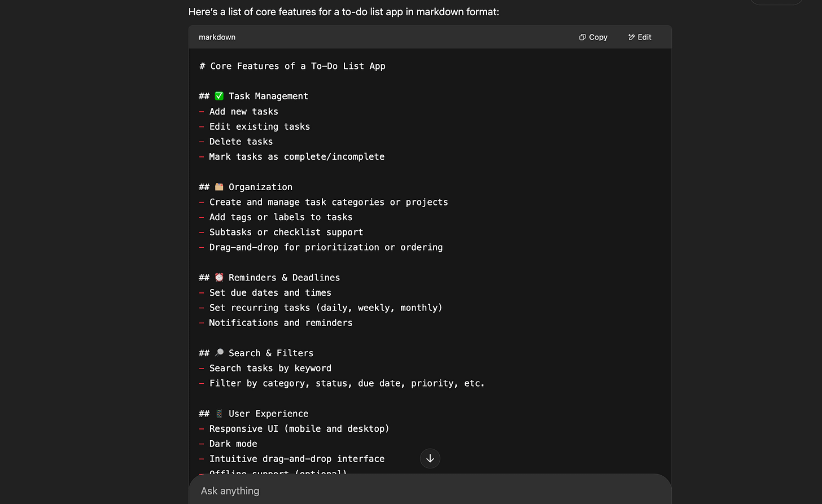This screenshot has height=504, width=822.
Task: Jump to bottom with the down-arrow button
Action: [430, 458]
